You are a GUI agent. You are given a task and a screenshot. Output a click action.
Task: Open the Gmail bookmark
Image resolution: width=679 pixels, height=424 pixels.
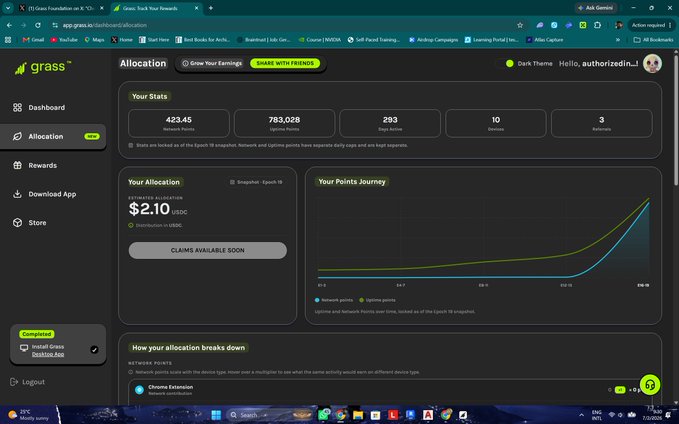33,40
